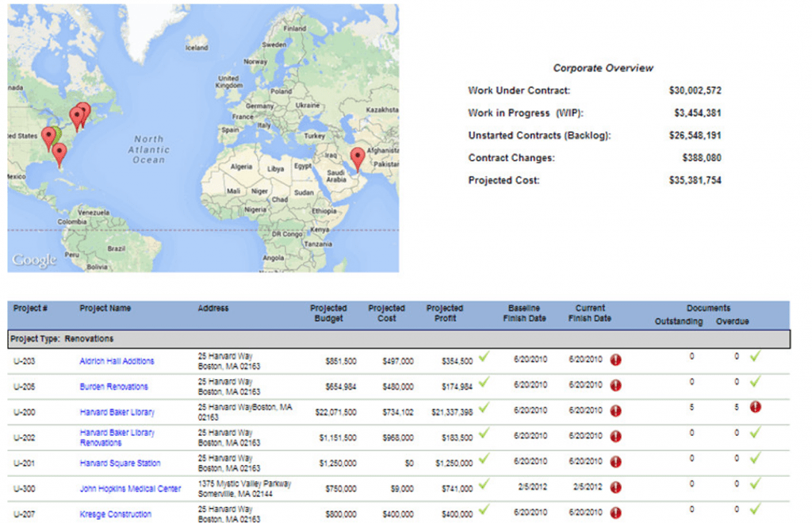
Task: Click the North Atlantic Ocean map label
Action: coord(149,149)
